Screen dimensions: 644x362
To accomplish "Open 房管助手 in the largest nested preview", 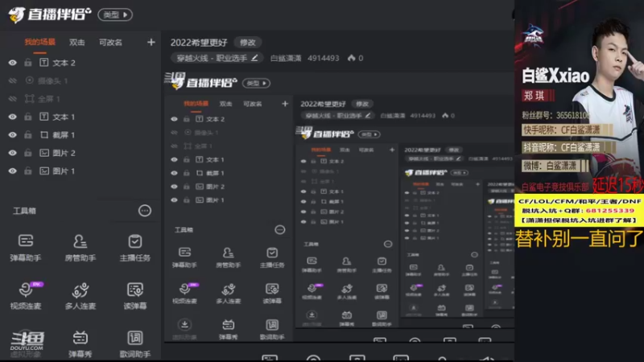I will tap(229, 257).
